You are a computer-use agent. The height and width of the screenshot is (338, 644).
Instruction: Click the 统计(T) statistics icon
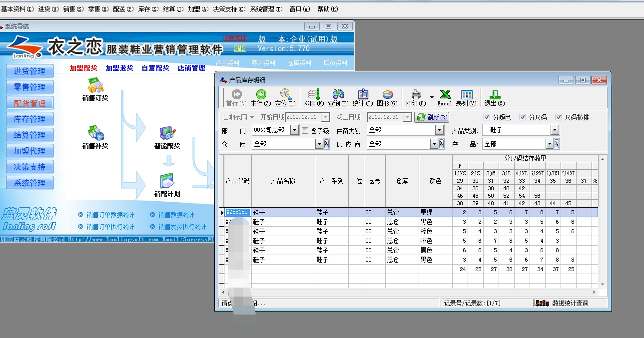coord(363,97)
